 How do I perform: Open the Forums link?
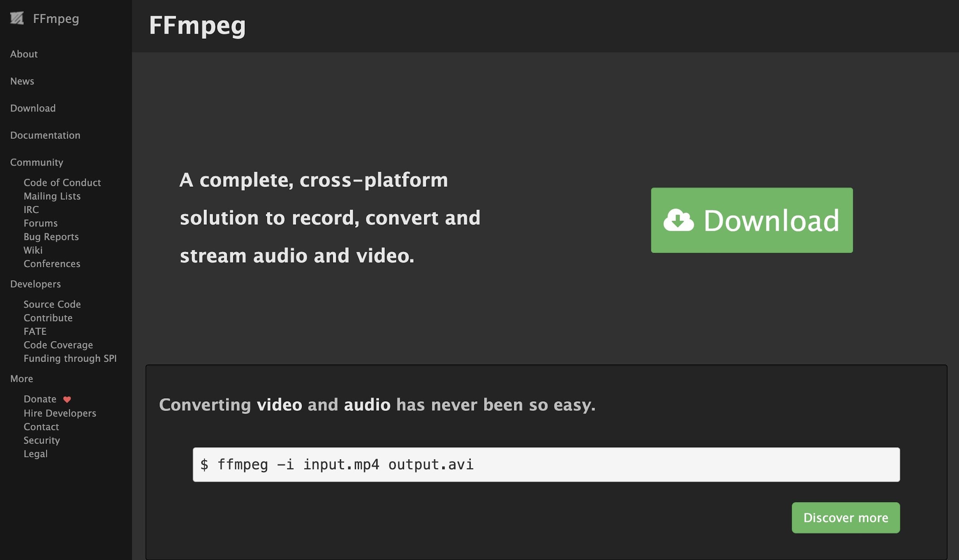pyautogui.click(x=41, y=223)
